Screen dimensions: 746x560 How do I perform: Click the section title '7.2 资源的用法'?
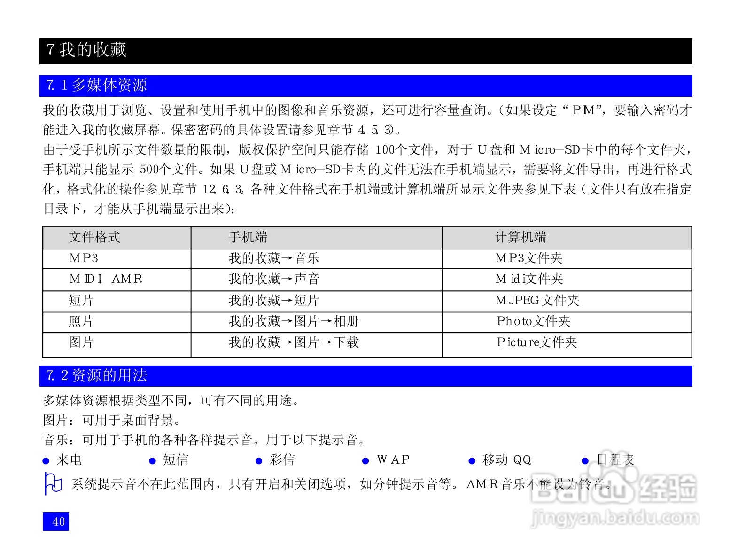click(96, 375)
